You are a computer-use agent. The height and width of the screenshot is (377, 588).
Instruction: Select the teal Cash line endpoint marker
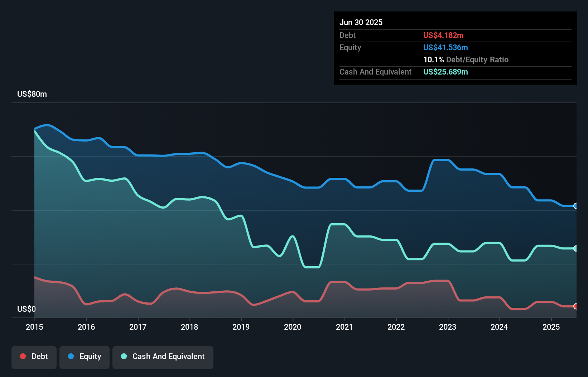[x=575, y=248]
